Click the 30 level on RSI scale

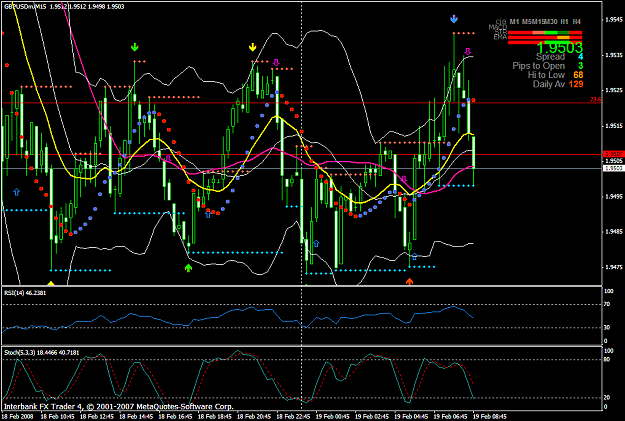(607, 327)
